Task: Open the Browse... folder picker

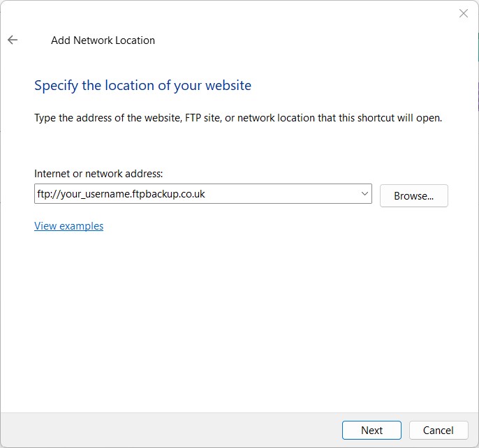Action: tap(413, 196)
